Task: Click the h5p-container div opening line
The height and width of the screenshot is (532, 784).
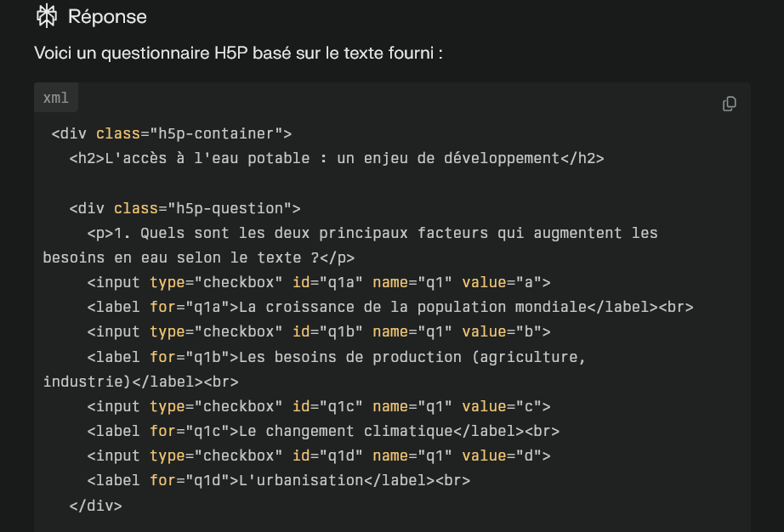Action: [172, 134]
